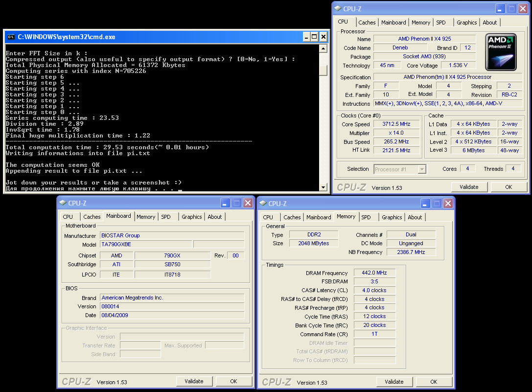Click the Bus Speed value 265.2 MHz
The image size is (532, 392).
tap(396, 142)
